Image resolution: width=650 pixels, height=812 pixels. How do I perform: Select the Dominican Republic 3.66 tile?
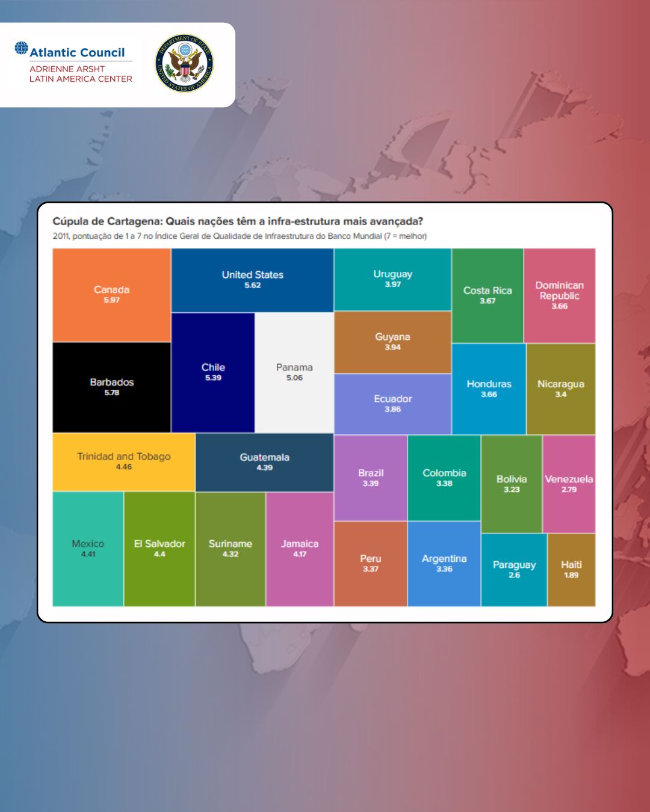[x=560, y=296]
